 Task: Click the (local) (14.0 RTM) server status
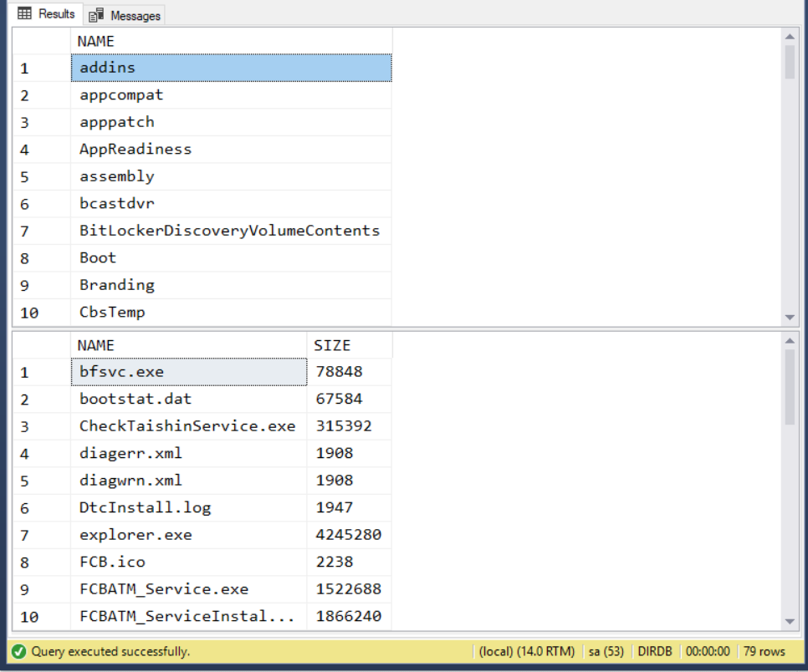click(526, 651)
